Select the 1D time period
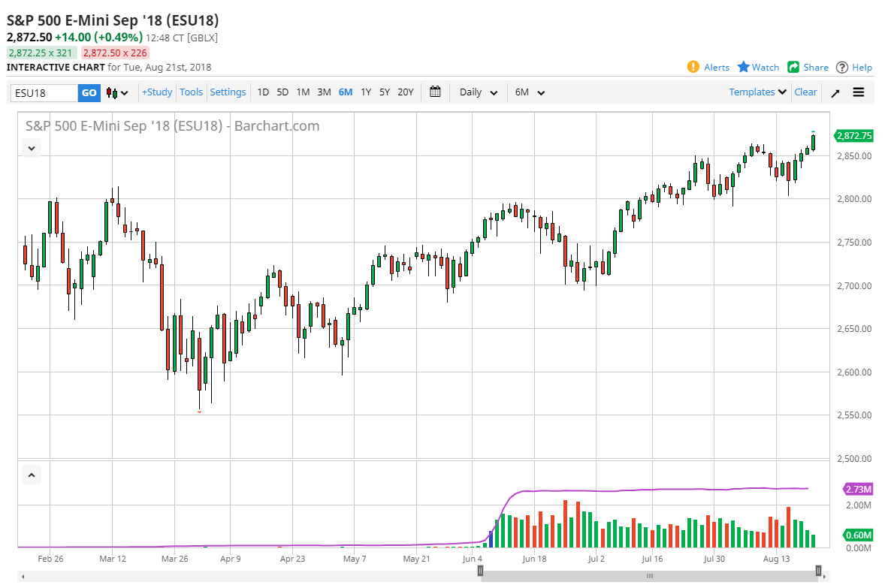The height and width of the screenshot is (588, 885). click(263, 92)
